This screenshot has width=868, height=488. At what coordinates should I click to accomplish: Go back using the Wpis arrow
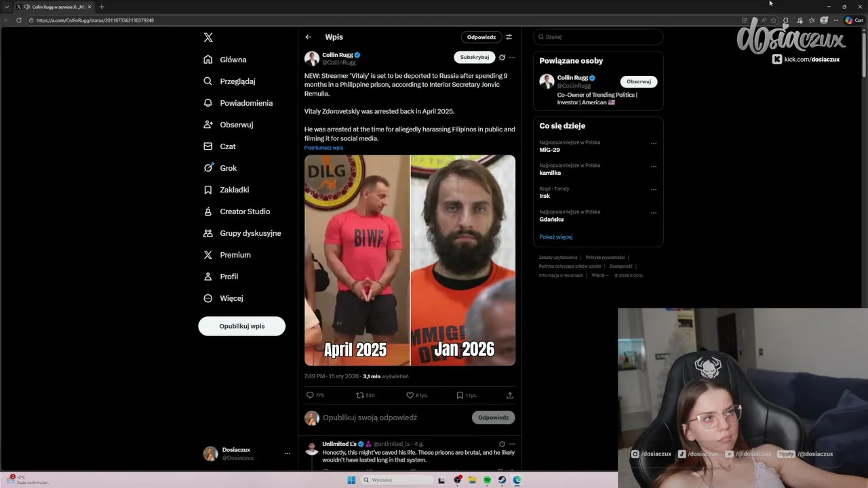tap(309, 37)
